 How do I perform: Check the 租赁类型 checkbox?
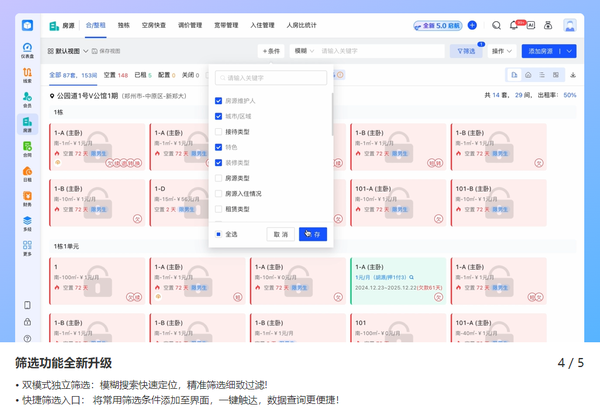218,209
